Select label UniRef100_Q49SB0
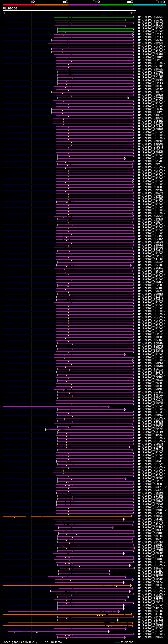The height and width of the screenshot is (644, 168). pyautogui.click(x=151, y=597)
